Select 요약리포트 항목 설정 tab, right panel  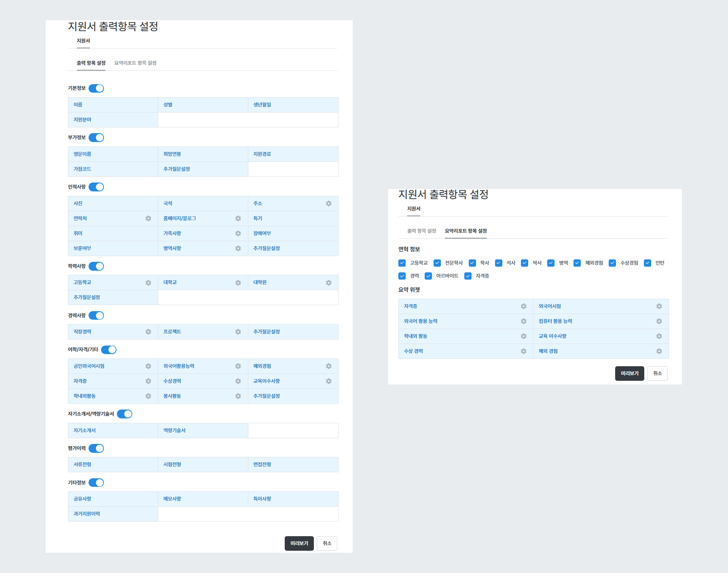(466, 231)
